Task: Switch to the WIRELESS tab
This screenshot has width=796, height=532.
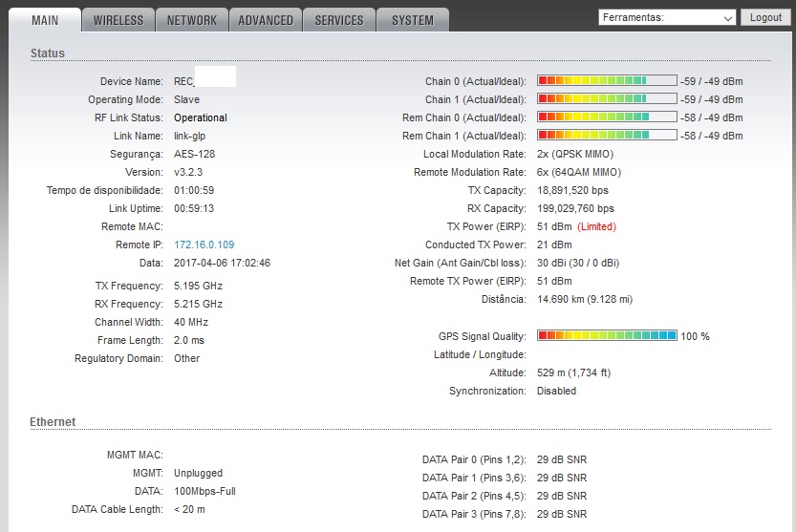Action: 118,20
